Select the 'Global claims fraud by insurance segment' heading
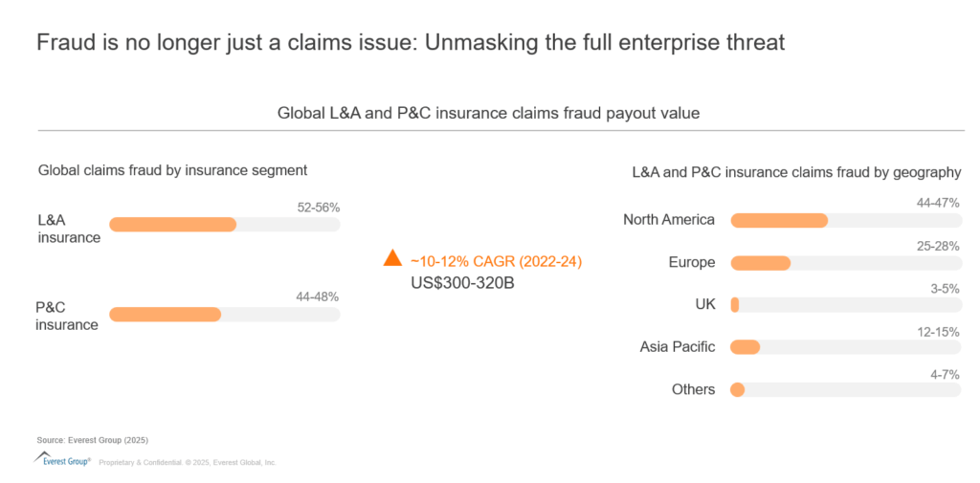Screen dimensions: 980x483 172,170
